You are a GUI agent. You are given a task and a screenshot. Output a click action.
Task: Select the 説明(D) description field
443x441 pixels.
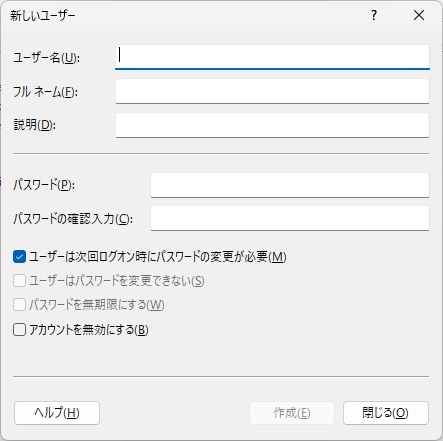[x=272, y=125]
